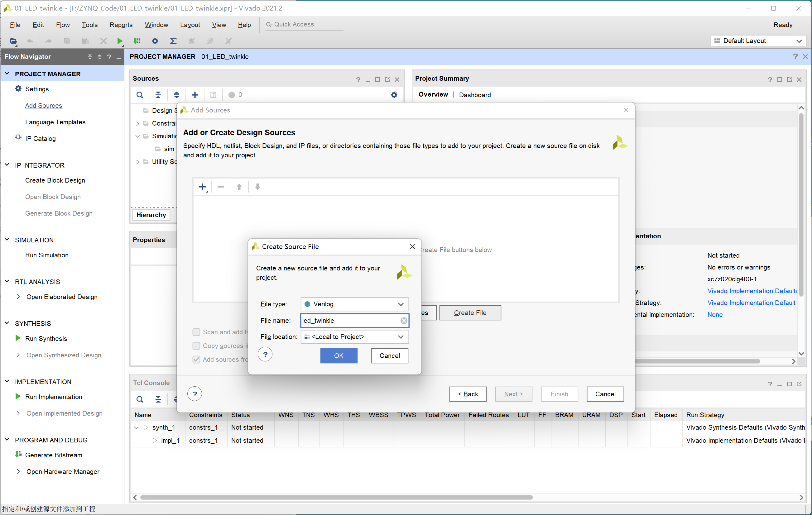This screenshot has height=515, width=812.
Task: Click help icon at bottom of Add Sources dialog
Action: (195, 394)
